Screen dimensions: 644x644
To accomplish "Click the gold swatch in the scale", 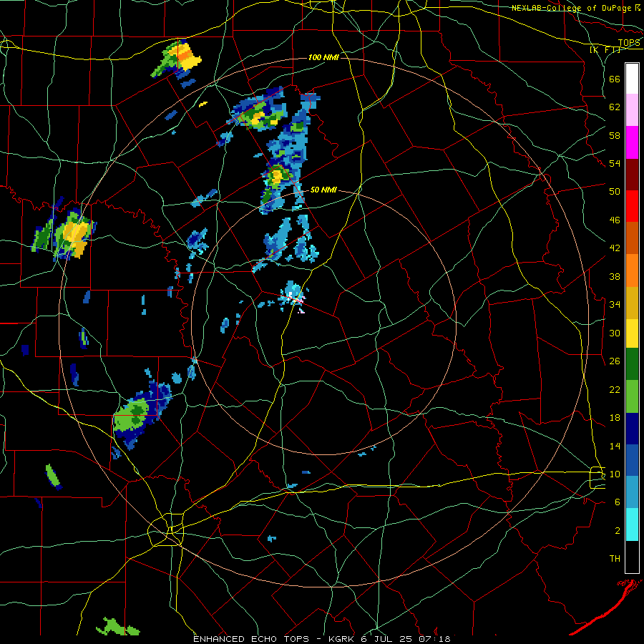I will pos(632,303).
